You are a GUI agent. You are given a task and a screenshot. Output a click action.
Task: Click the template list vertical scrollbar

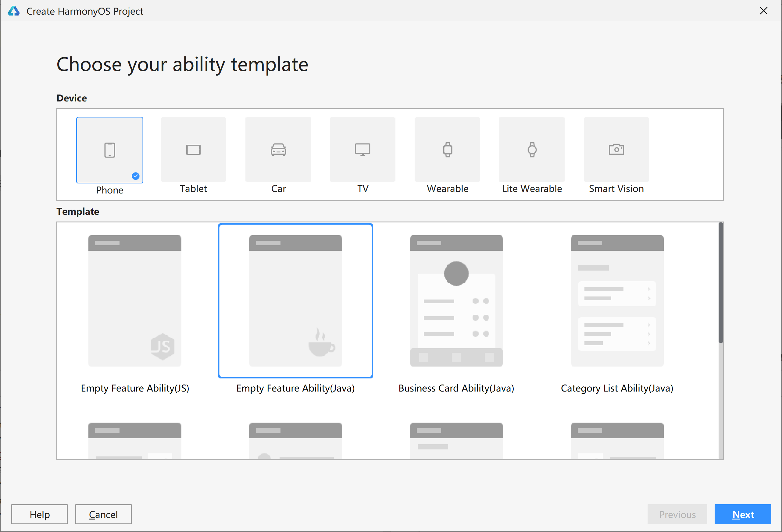point(721,282)
